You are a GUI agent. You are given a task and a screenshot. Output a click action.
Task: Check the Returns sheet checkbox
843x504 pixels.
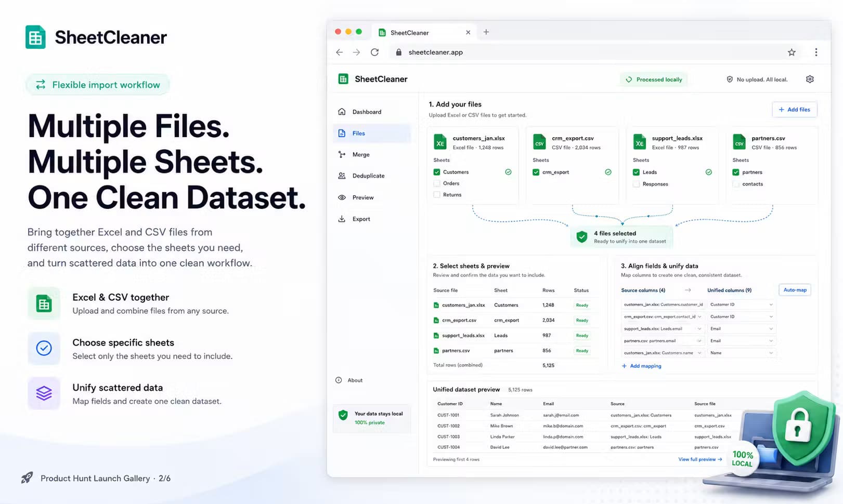[437, 195]
